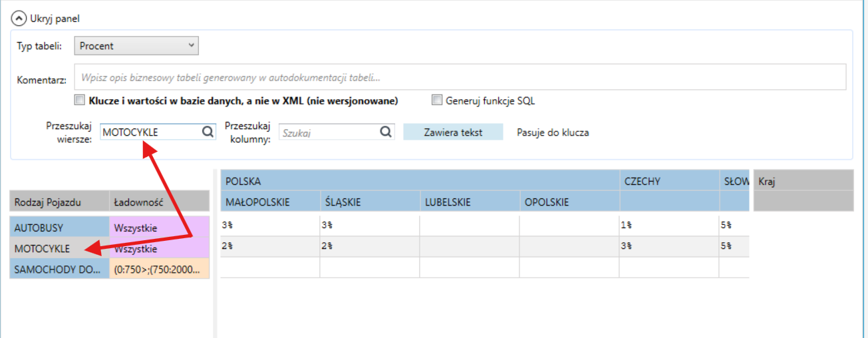Click AUTOBUSY CZECHY cell showing 1%
The width and height of the screenshot is (868, 338).
(669, 226)
